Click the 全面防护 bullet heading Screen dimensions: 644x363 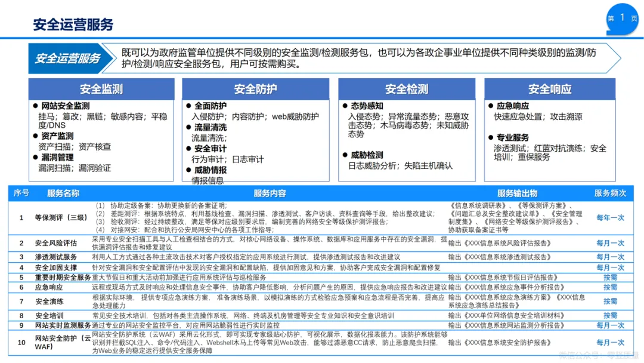pos(210,106)
